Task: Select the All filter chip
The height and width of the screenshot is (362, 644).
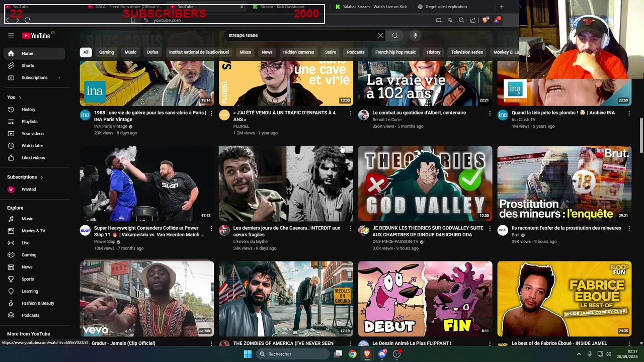Action: [86, 52]
